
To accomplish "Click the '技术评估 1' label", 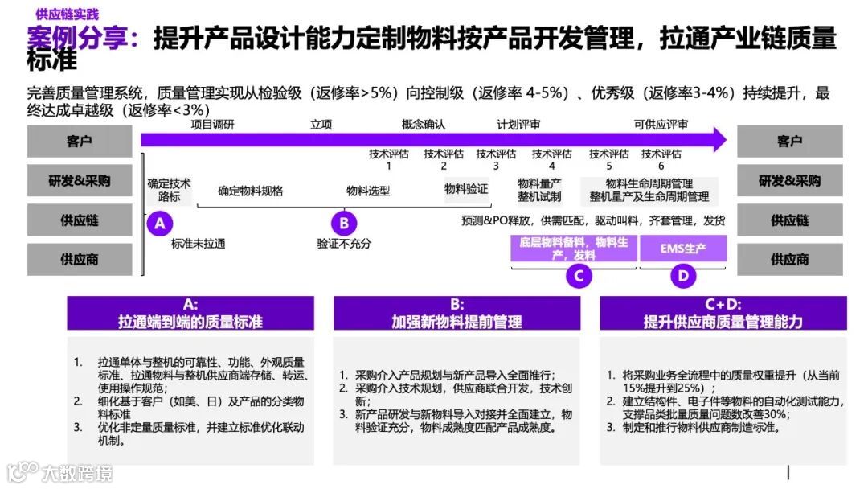I will pos(389,159).
